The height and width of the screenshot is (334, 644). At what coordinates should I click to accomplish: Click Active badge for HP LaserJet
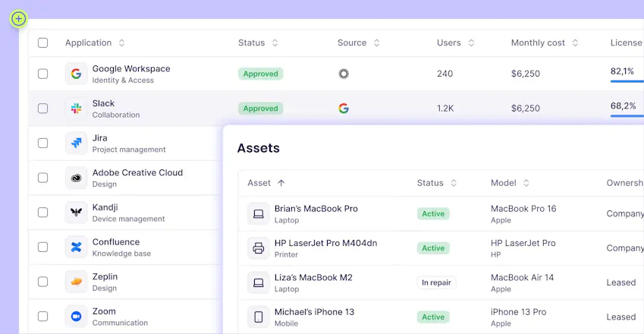pyautogui.click(x=433, y=248)
